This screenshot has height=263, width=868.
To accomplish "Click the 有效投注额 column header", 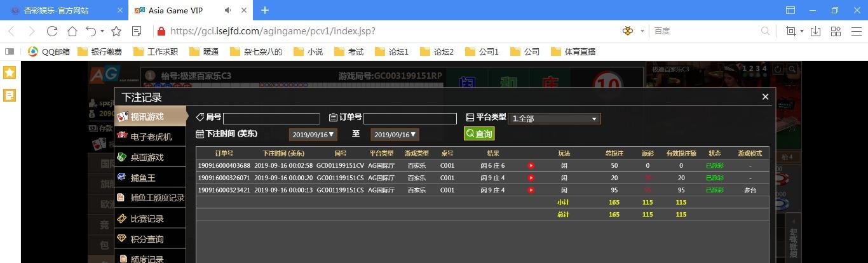I will pos(681,153).
